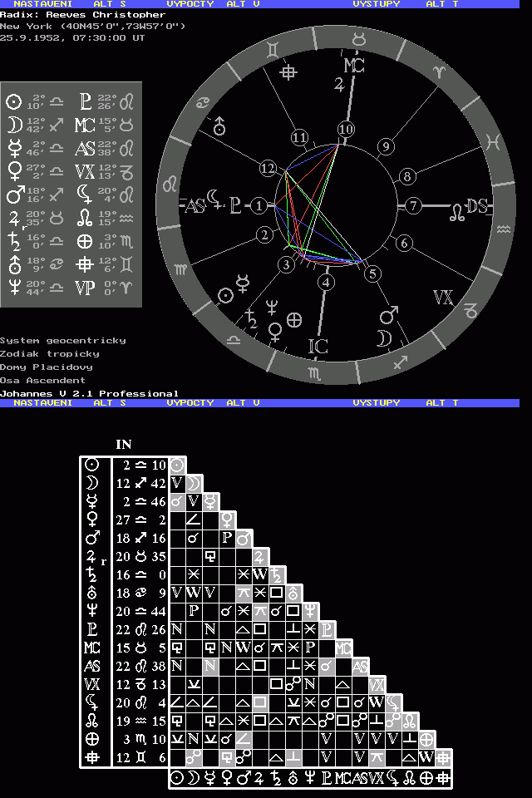This screenshot has width=532, height=798.
Task: Click the house 12 number circle
Action: [x=267, y=167]
